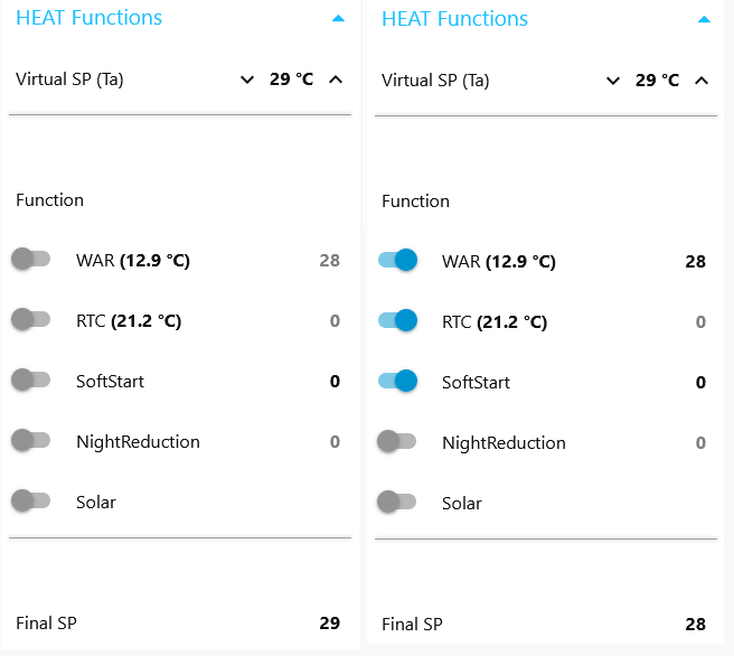
Task: Disable SoftStart in right panel
Action: tap(397, 381)
